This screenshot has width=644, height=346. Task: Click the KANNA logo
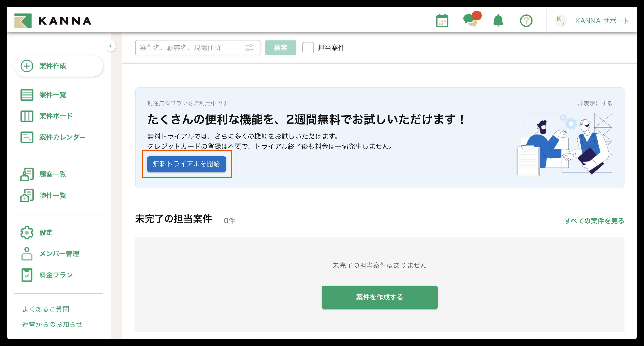coord(53,21)
